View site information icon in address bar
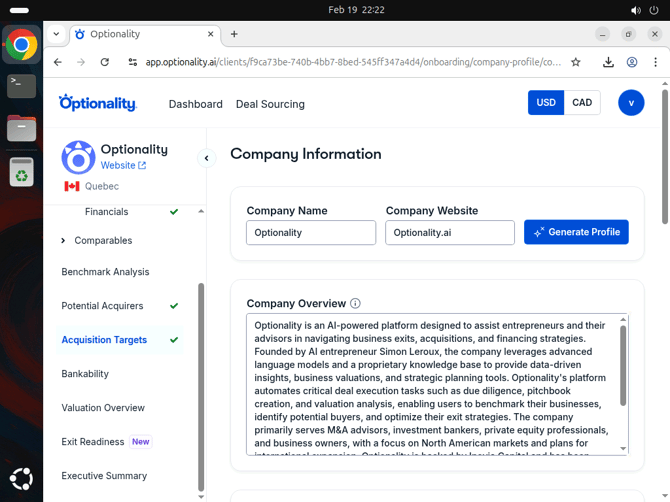Viewport: 670px width, 502px height. pos(133,62)
